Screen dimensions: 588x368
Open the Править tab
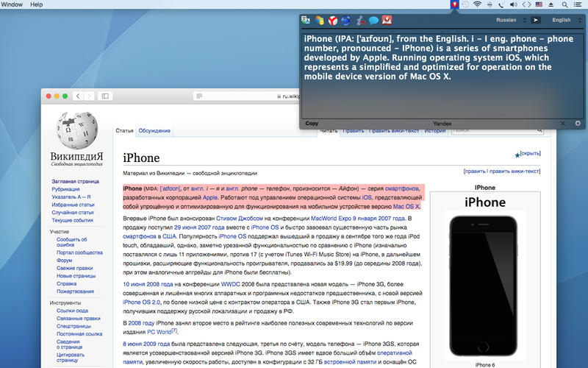(354, 131)
